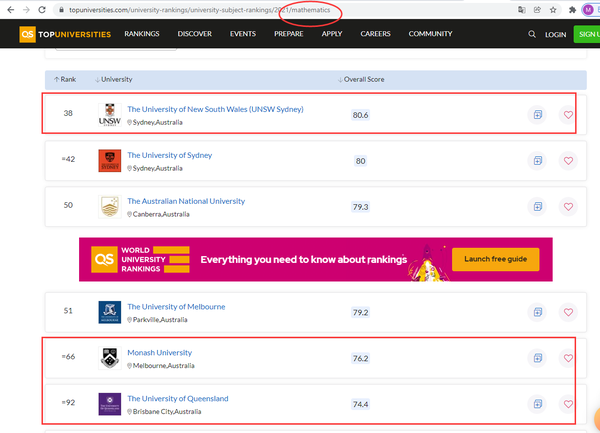Click the QS World University Rankings banner
This screenshot has height=433, width=600.
316,259
